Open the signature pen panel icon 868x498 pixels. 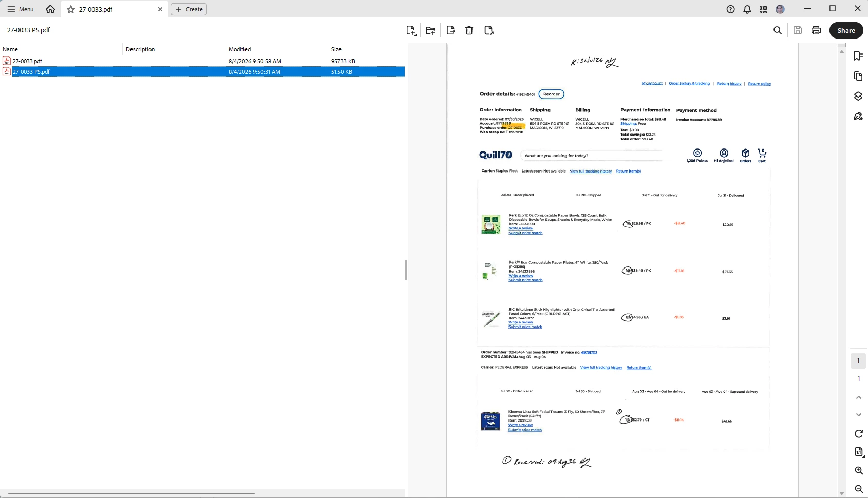(x=858, y=116)
